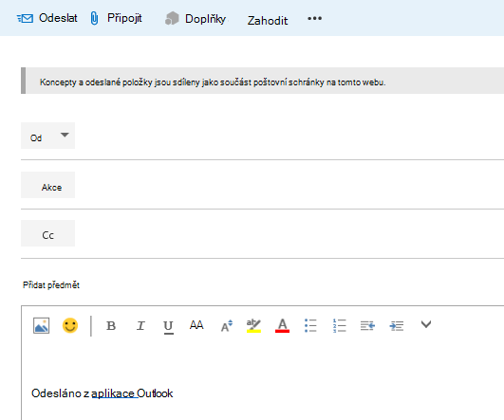Expand the Od sender dropdown arrow
504x420 pixels.
click(65, 135)
